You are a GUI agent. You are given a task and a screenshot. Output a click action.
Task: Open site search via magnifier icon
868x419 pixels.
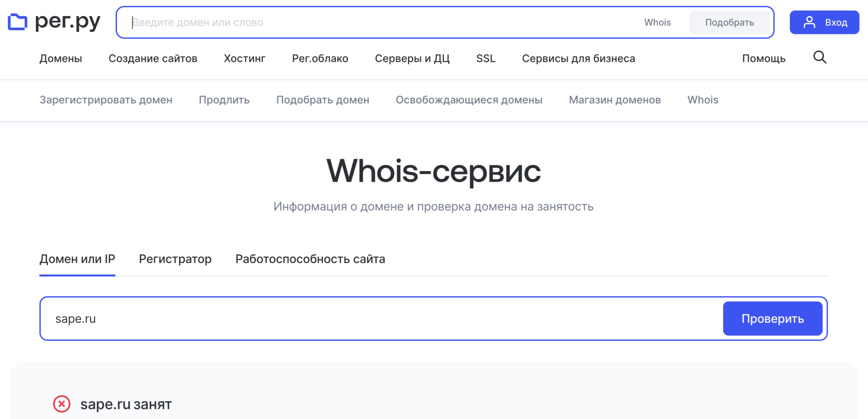[x=820, y=58]
